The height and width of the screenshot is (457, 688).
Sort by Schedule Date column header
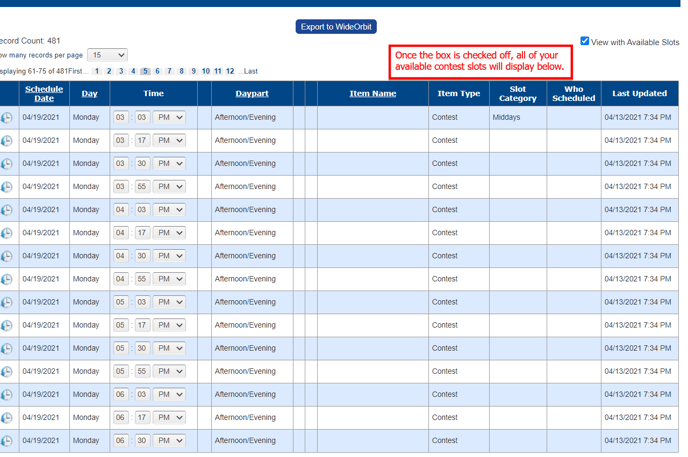44,94
